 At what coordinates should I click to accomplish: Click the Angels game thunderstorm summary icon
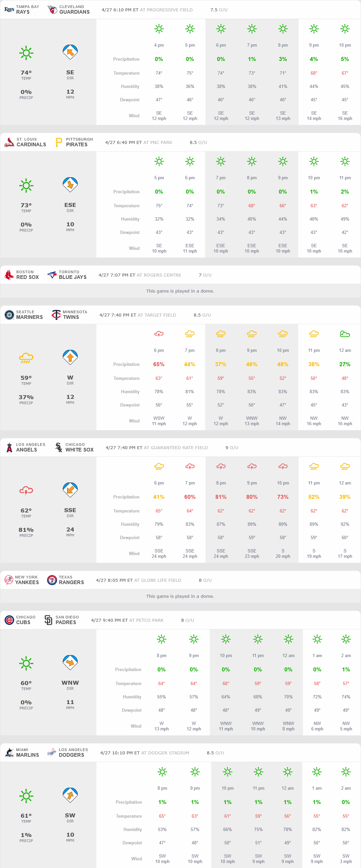[x=26, y=490]
